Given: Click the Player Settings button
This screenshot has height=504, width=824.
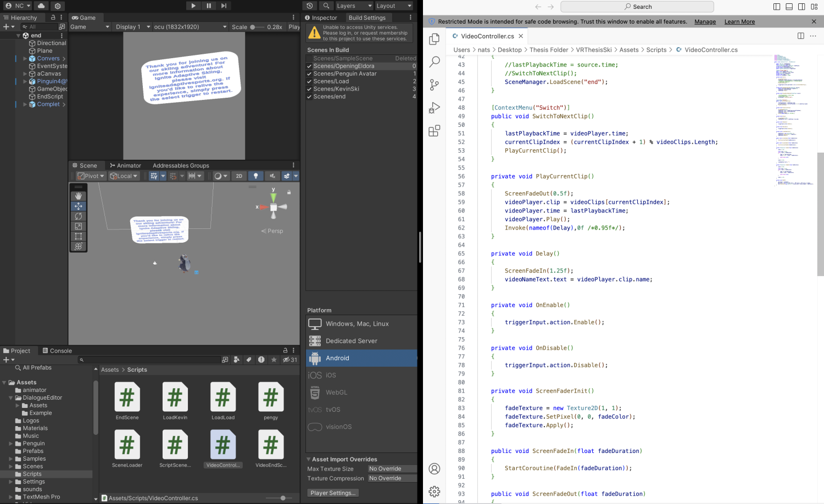Looking at the screenshot, I should (x=333, y=493).
